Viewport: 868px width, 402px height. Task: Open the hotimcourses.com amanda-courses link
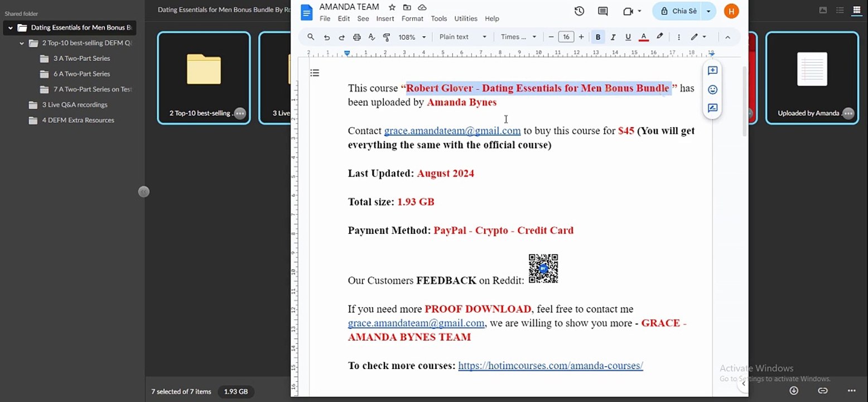pyautogui.click(x=550, y=366)
